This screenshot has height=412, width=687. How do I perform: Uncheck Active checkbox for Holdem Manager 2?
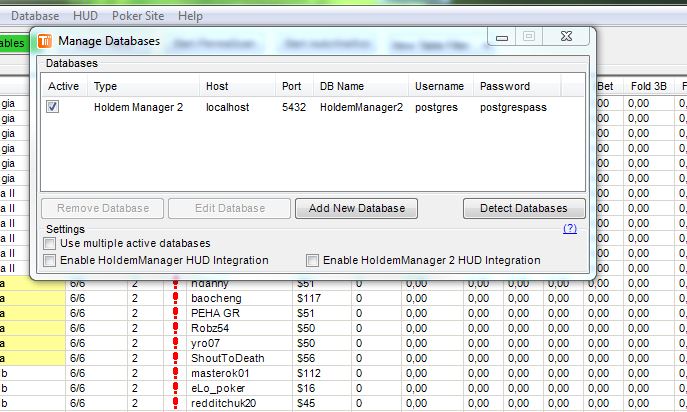[53, 107]
